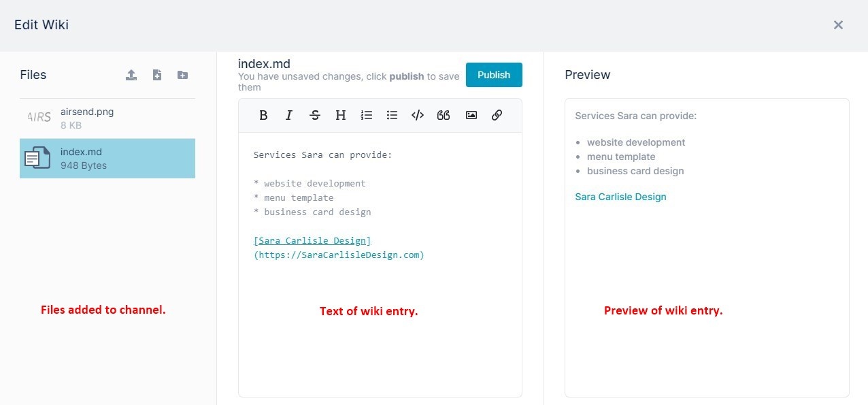Screen dimensions: 868x405
Task: Insert a numbered list
Action: (x=367, y=115)
